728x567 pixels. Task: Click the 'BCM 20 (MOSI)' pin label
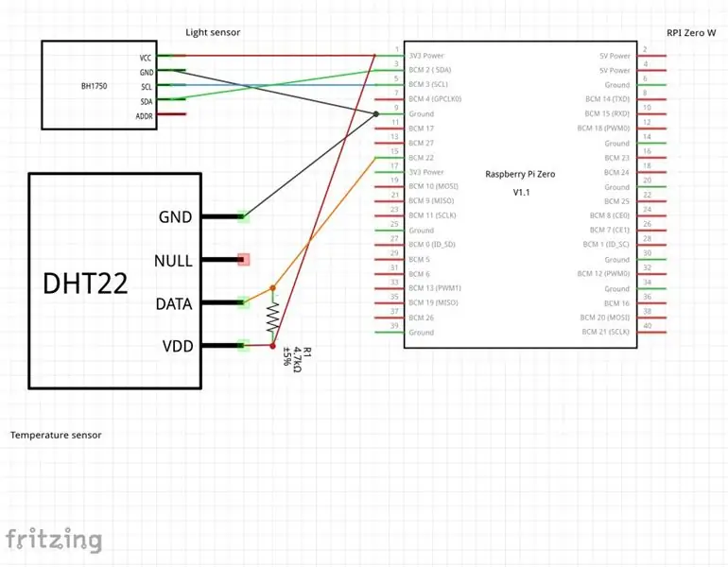[605, 318]
